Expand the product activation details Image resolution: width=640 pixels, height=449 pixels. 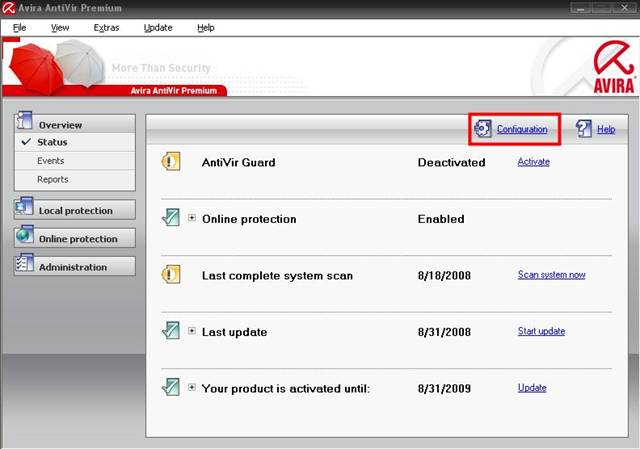click(193, 387)
